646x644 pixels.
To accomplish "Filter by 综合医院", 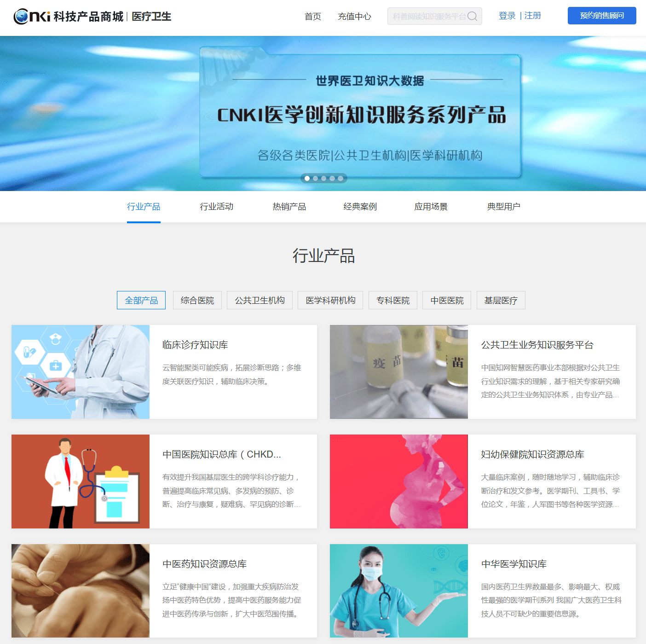I will point(197,300).
